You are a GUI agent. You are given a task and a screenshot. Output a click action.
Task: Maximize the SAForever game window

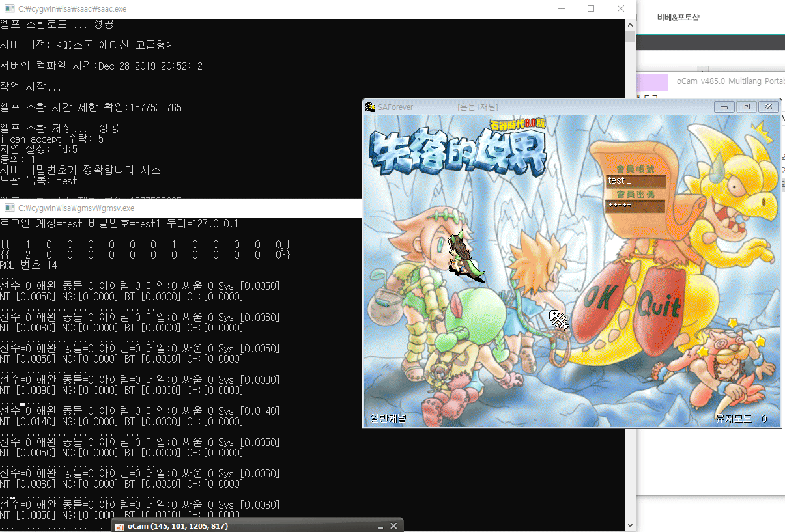coord(747,107)
